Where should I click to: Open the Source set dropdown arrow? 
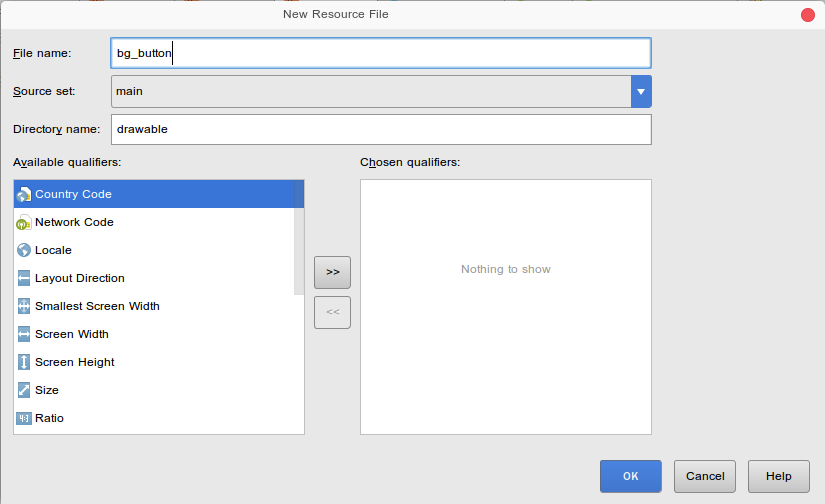641,92
